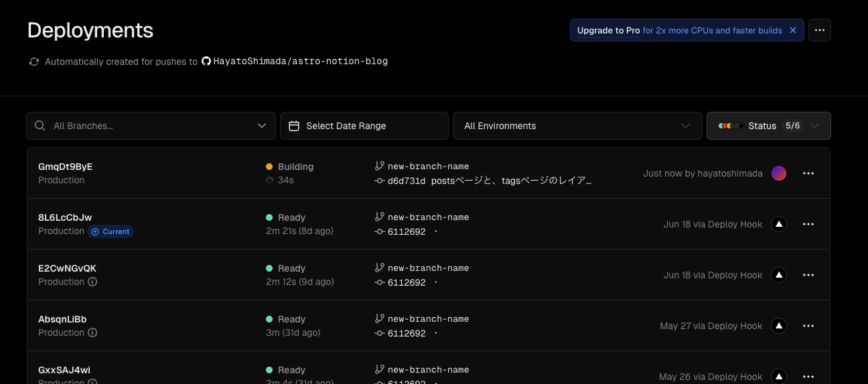
Task: Click 'Just now by hayatoshimada' text
Action: tap(703, 173)
